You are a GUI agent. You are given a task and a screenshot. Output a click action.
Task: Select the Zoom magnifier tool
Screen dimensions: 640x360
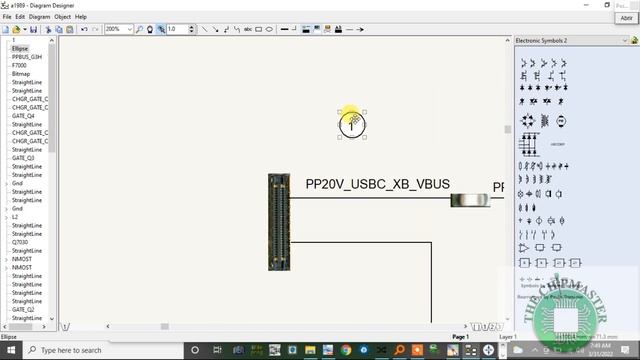[140, 29]
